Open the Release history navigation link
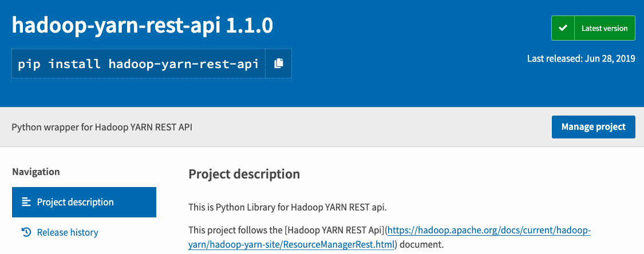644x254 pixels. [x=68, y=232]
